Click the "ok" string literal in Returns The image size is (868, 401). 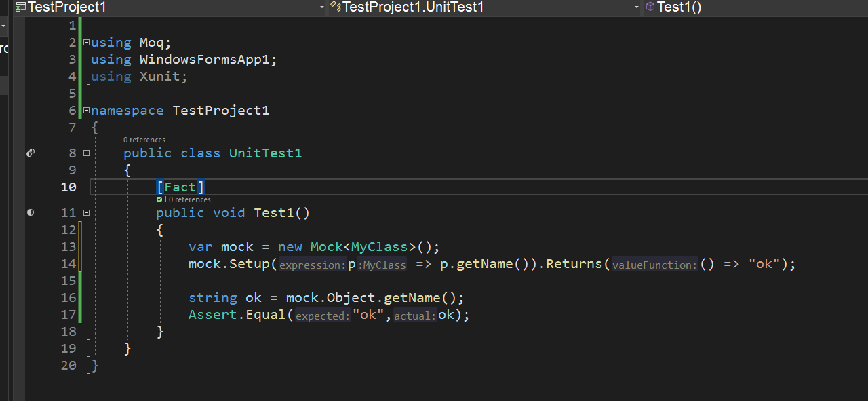pyautogui.click(x=764, y=264)
